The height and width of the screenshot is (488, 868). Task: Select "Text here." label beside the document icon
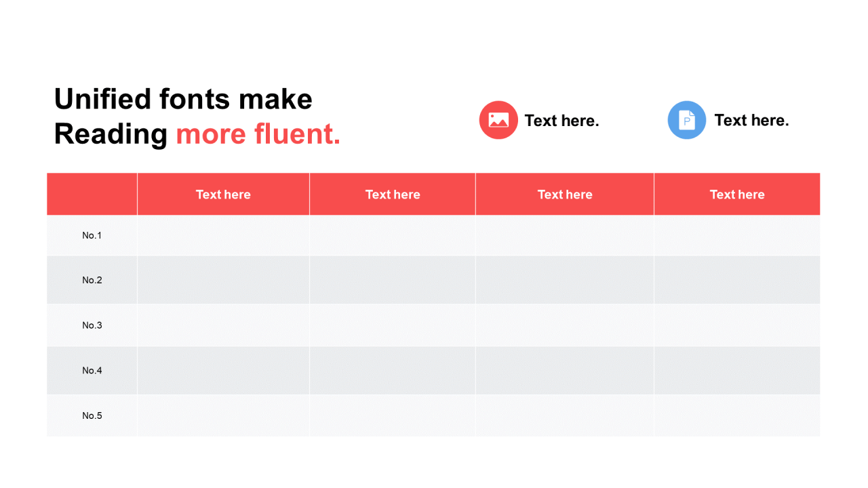click(x=751, y=120)
